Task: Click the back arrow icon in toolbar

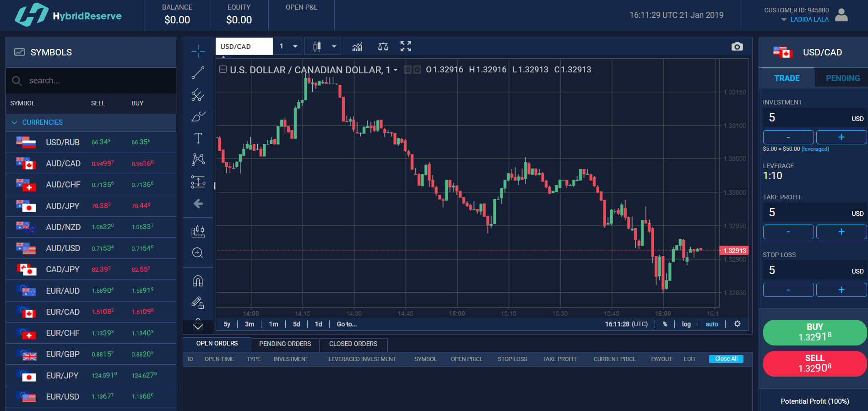Action: point(198,203)
